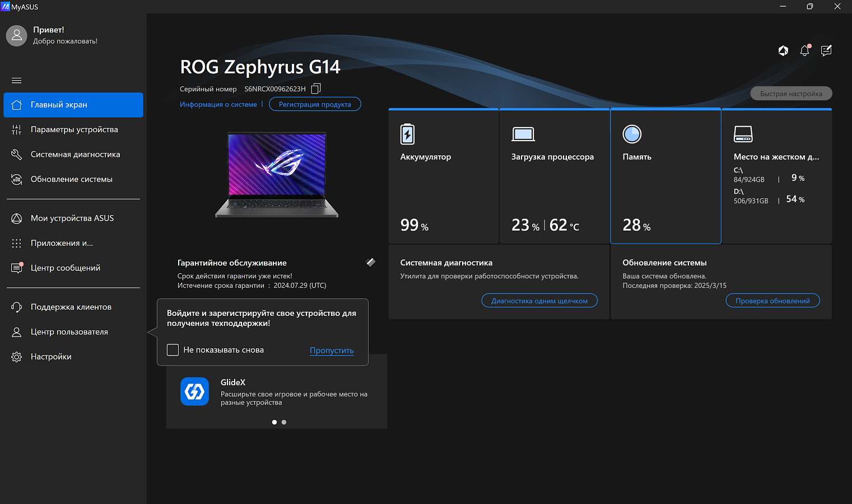Click Регистрация продукта button
The width and height of the screenshot is (852, 504).
(315, 104)
